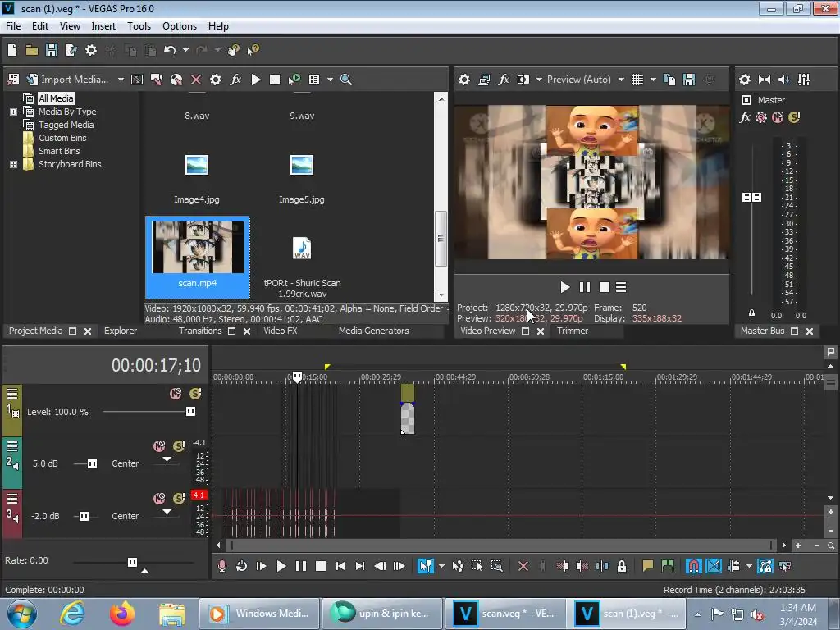
Task: Open Video Output FX in the preview toolbar
Action: coord(504,80)
